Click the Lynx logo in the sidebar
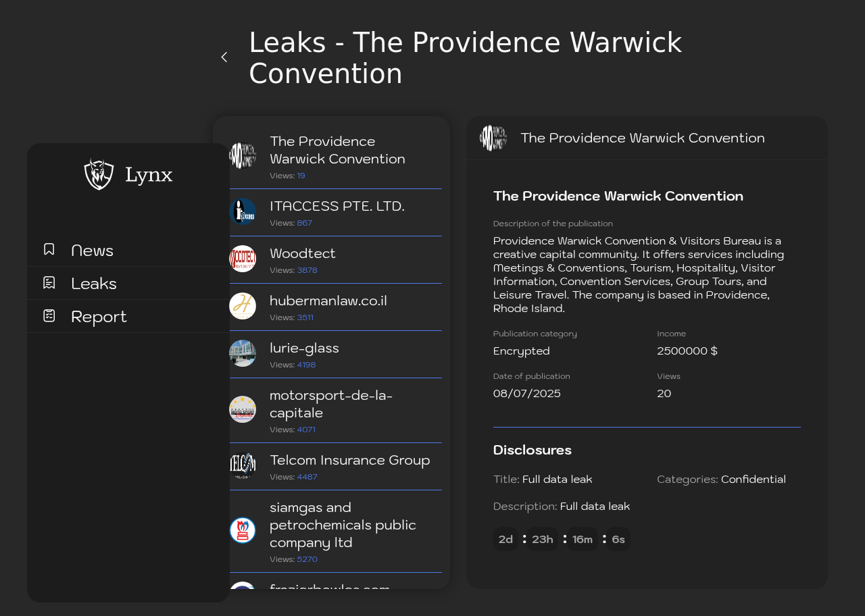The height and width of the screenshot is (616, 865). [x=128, y=174]
